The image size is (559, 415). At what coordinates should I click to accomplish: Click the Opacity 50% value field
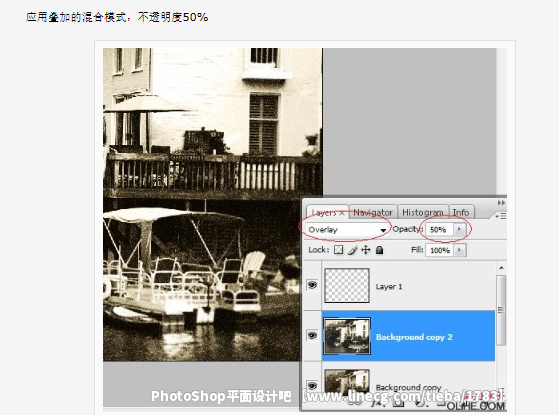[439, 230]
